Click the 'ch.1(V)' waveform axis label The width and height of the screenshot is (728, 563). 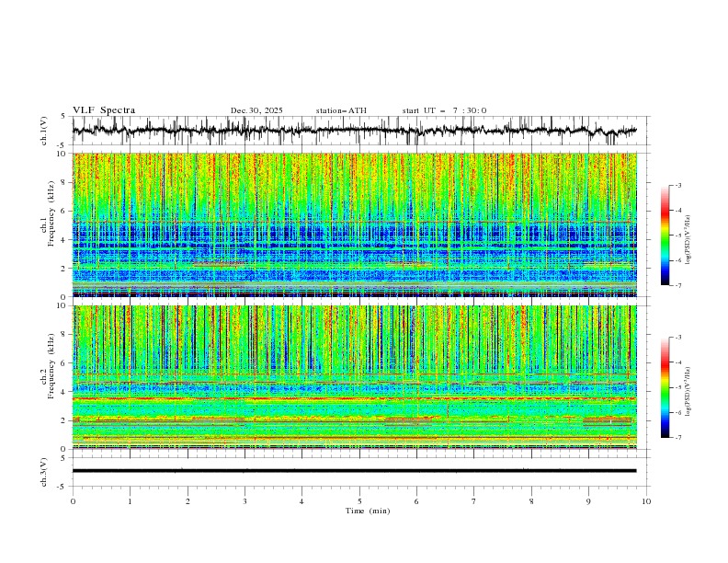pyautogui.click(x=44, y=131)
